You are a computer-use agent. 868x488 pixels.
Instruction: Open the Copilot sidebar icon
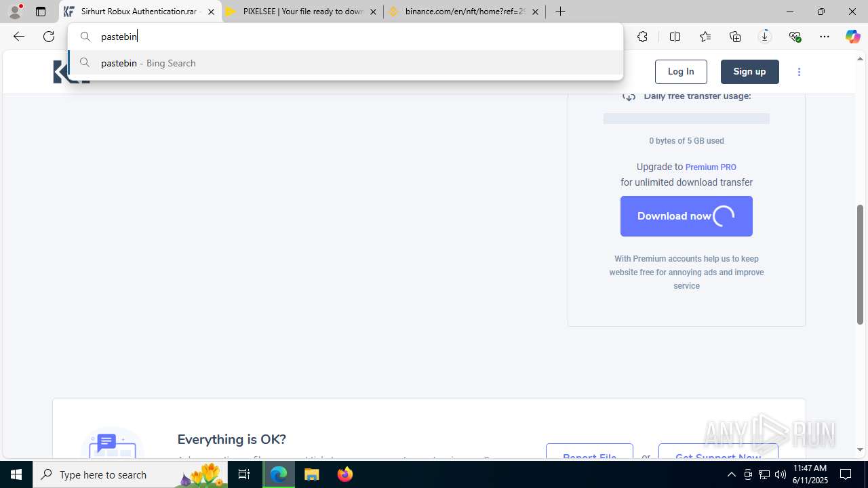tap(853, 37)
